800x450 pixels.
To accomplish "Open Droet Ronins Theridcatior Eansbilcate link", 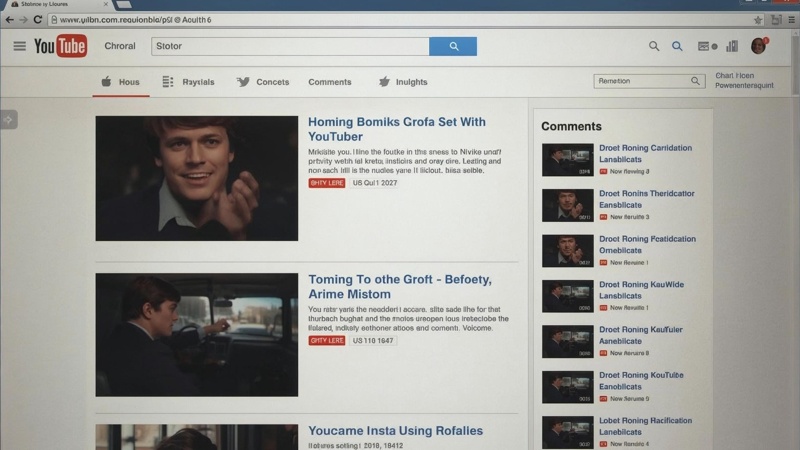I will 646,199.
